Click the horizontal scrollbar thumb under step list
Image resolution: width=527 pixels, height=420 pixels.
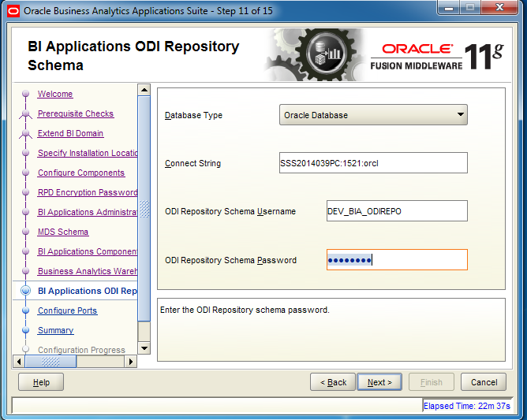point(50,362)
